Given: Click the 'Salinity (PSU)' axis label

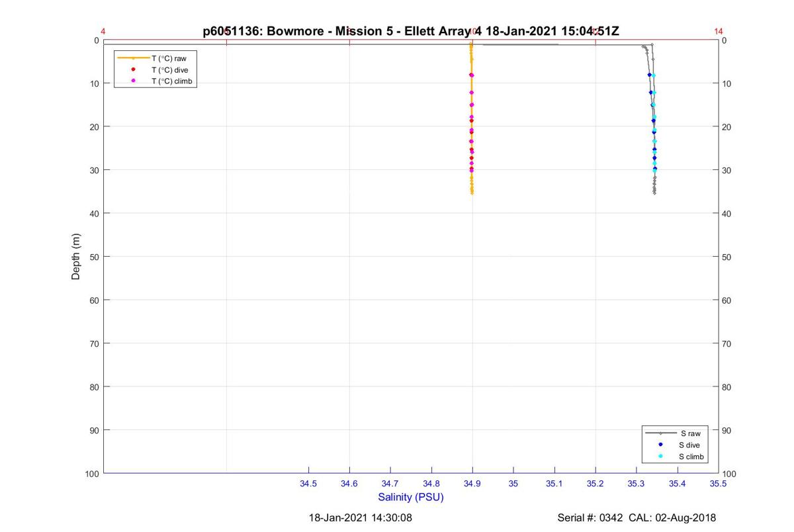Looking at the screenshot, I should (x=411, y=497).
